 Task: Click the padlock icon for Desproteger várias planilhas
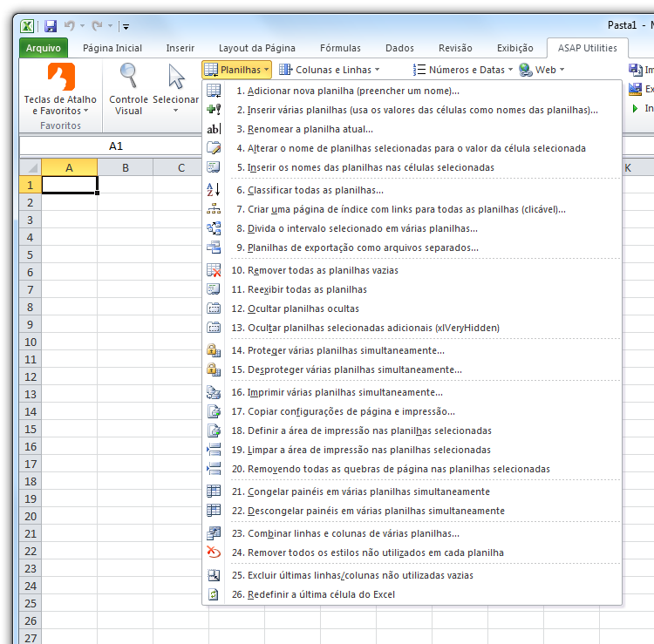click(x=214, y=369)
